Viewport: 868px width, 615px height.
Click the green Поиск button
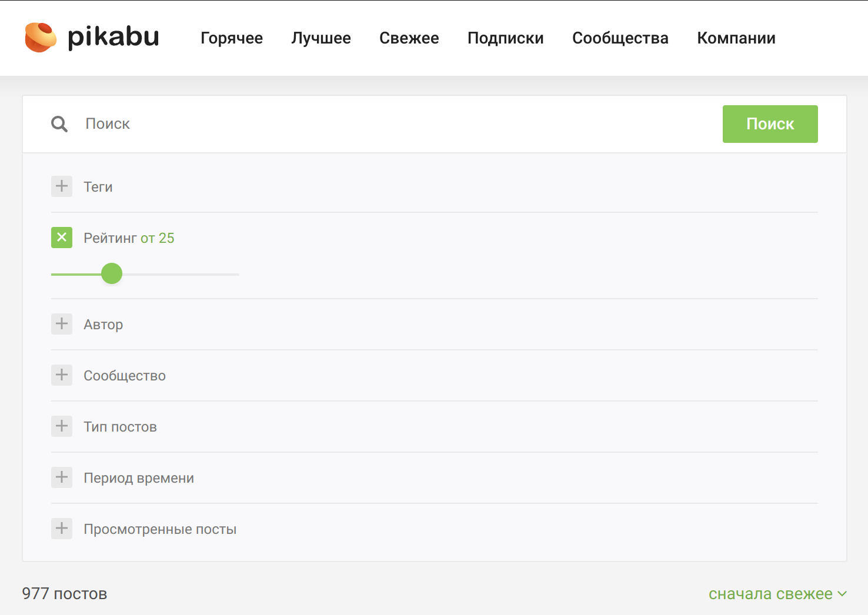770,124
